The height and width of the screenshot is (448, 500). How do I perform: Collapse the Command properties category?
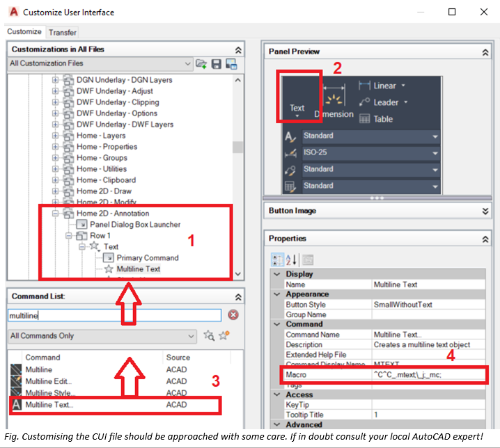tap(277, 324)
